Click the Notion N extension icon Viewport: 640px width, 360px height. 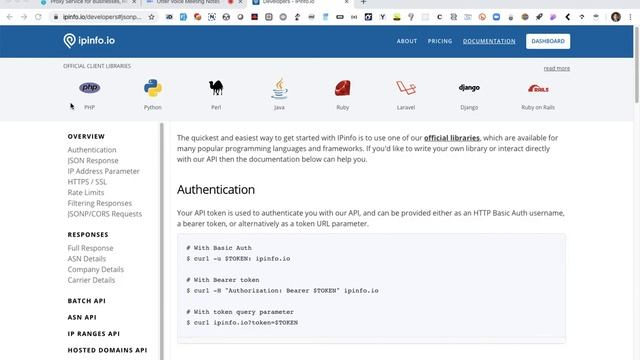pyautogui.click(x=212, y=17)
